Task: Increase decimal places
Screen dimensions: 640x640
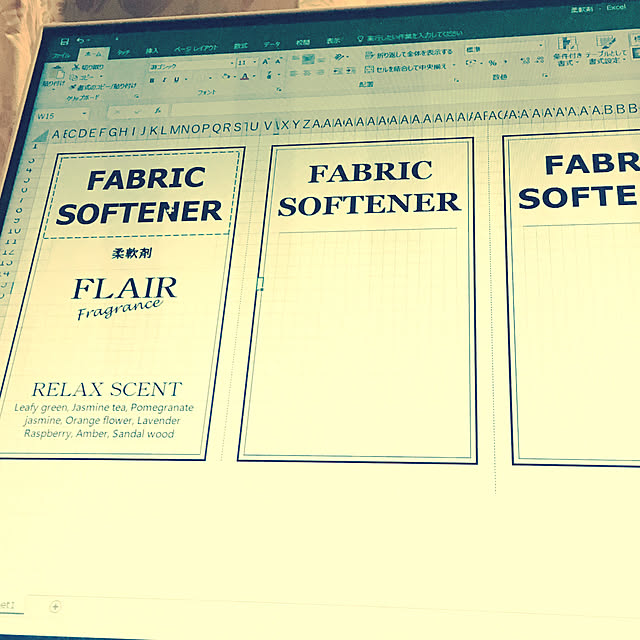Action: pyautogui.click(x=525, y=61)
